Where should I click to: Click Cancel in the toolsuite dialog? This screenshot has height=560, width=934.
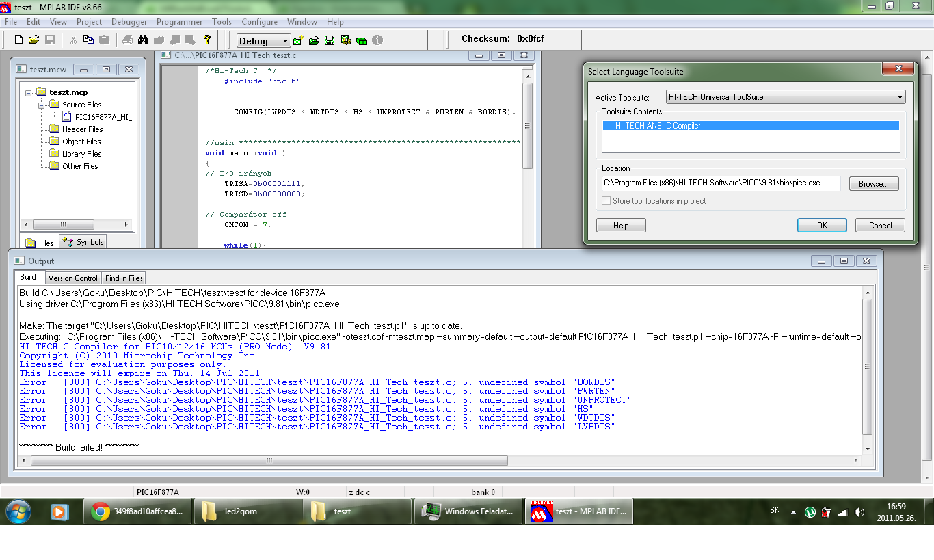pos(880,226)
